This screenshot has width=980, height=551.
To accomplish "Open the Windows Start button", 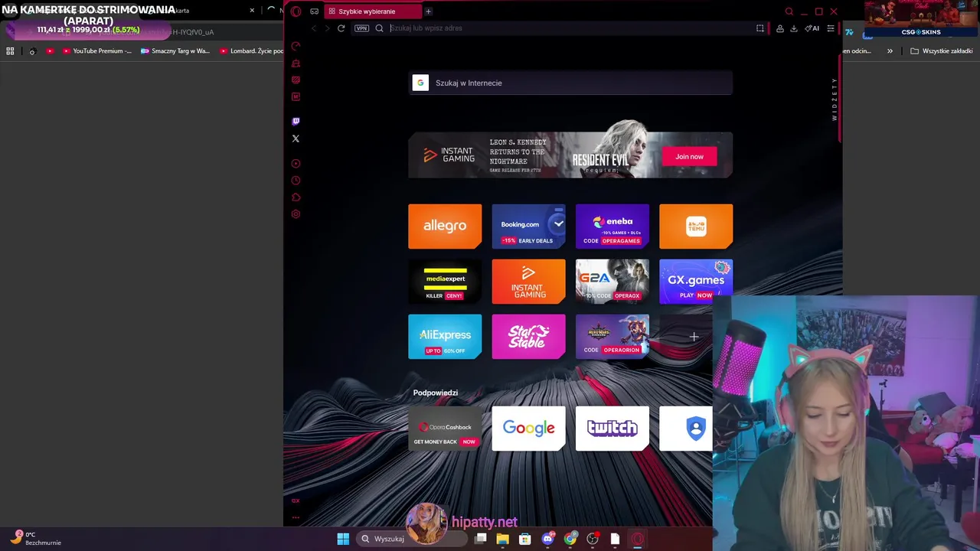I will 343,539.
